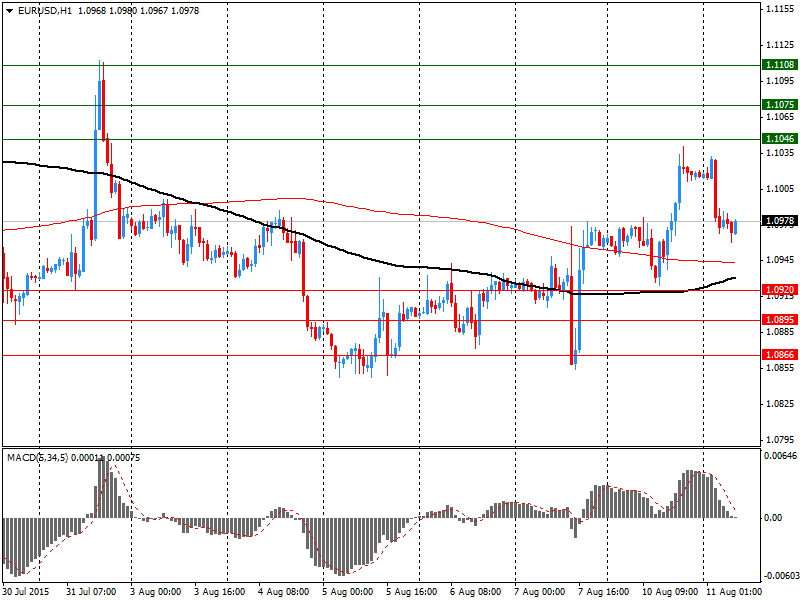The height and width of the screenshot is (600, 800).
Task: Select the 1.1095 price scale value
Action: point(781,81)
